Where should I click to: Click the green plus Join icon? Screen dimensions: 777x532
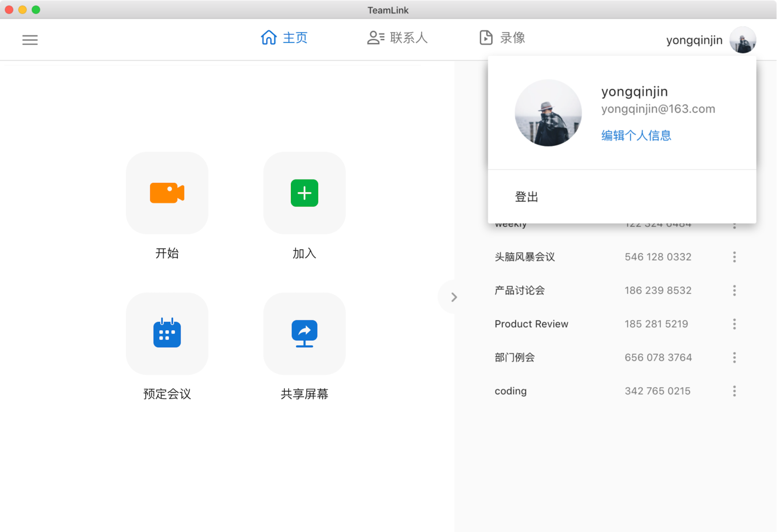304,193
